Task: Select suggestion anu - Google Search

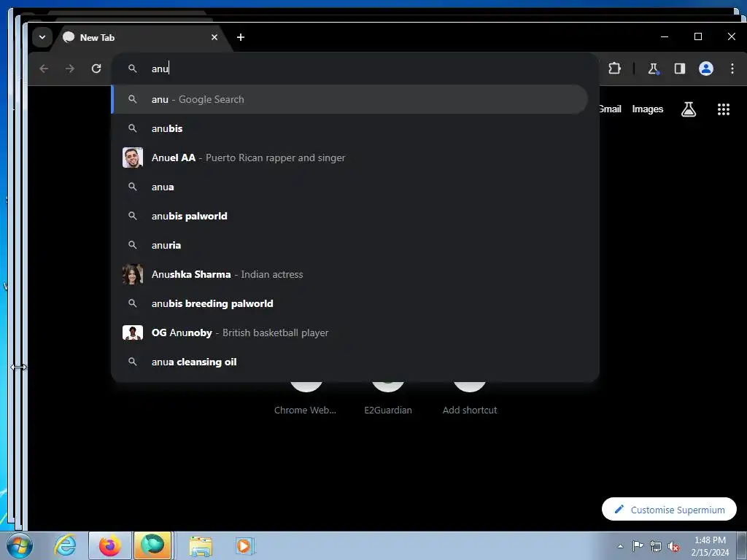Action: pyautogui.click(x=350, y=99)
